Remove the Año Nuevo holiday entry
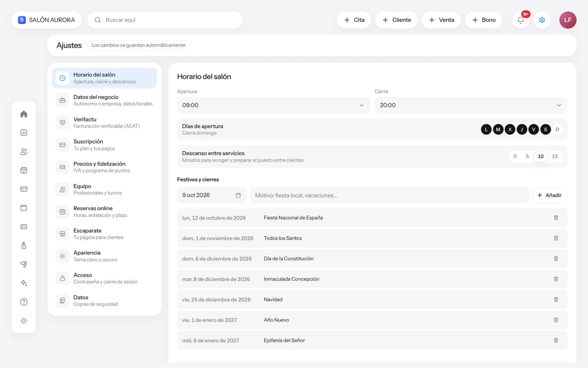The image size is (588, 368). 556,320
